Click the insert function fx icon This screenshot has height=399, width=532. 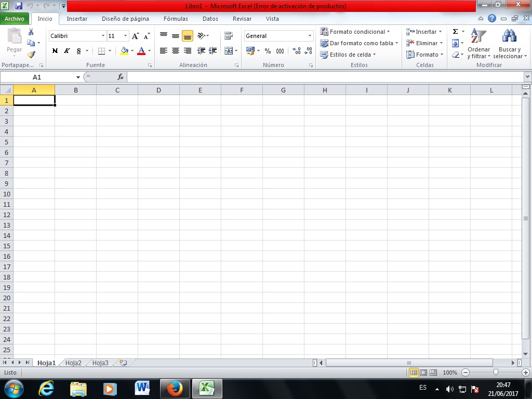pos(121,77)
